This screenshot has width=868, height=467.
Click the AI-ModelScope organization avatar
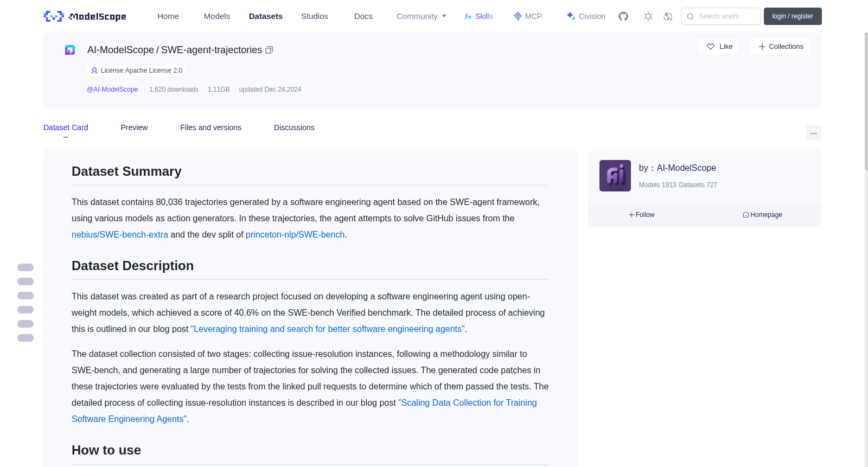[615, 176]
